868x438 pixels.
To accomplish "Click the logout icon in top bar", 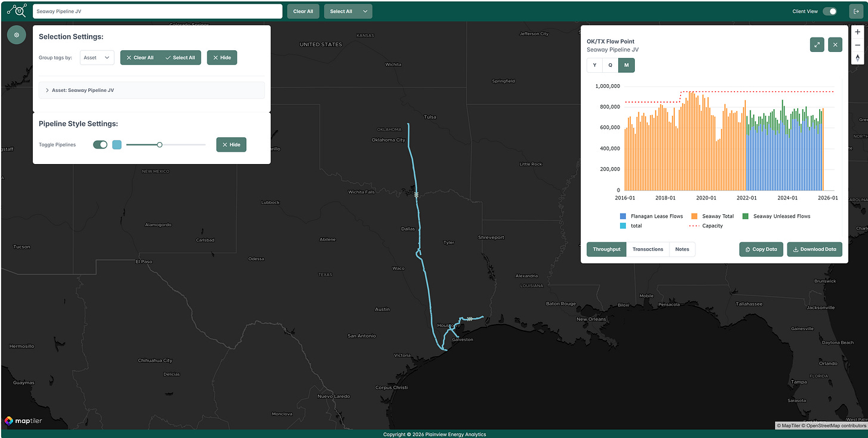I will click(x=855, y=11).
